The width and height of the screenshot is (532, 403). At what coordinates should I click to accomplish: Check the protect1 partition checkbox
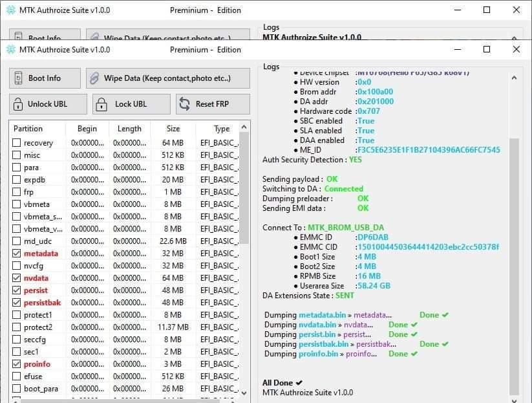[16, 315]
